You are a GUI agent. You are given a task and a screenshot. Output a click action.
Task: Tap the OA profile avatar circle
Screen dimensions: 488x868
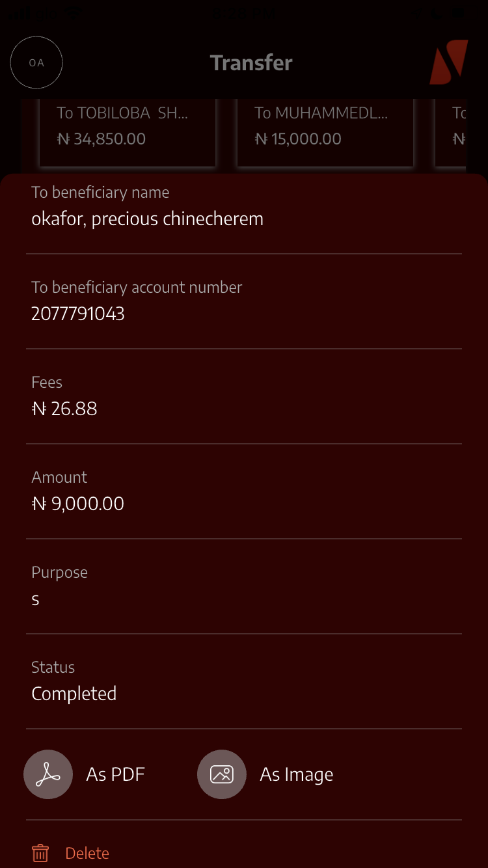(36, 63)
